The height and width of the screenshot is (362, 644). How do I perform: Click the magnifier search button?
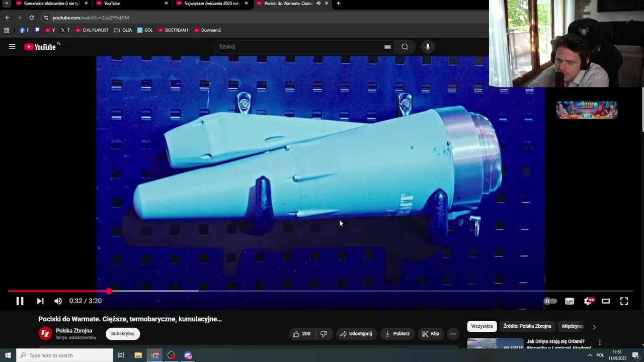[x=405, y=47]
